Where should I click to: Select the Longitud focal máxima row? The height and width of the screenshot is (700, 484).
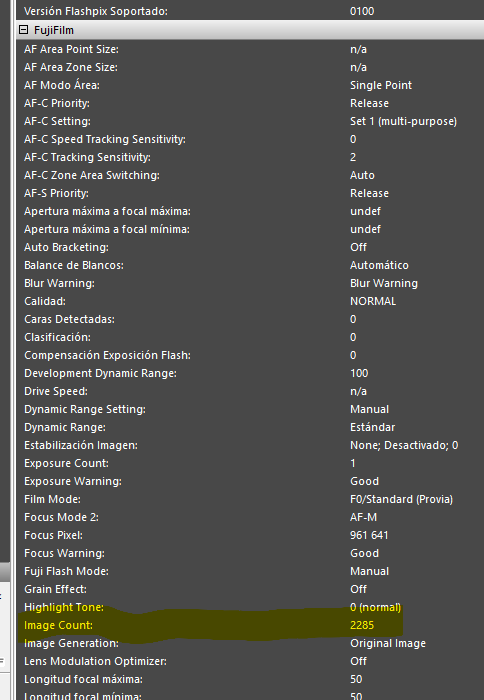250,679
